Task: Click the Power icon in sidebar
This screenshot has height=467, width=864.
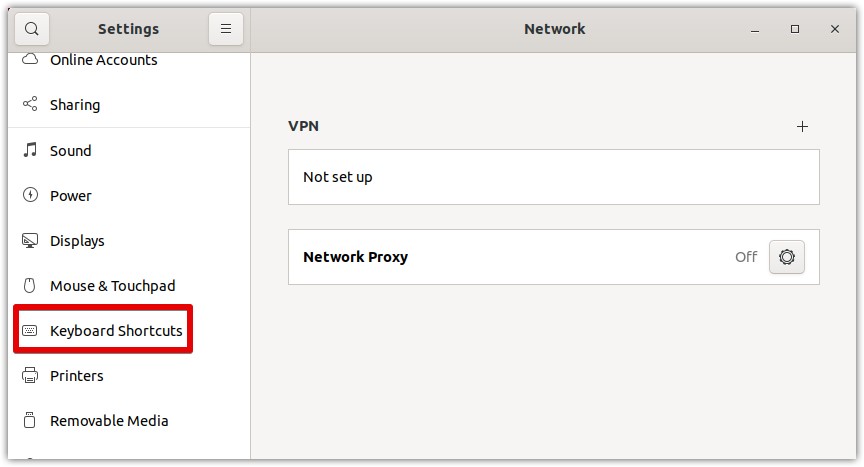Action: point(30,196)
